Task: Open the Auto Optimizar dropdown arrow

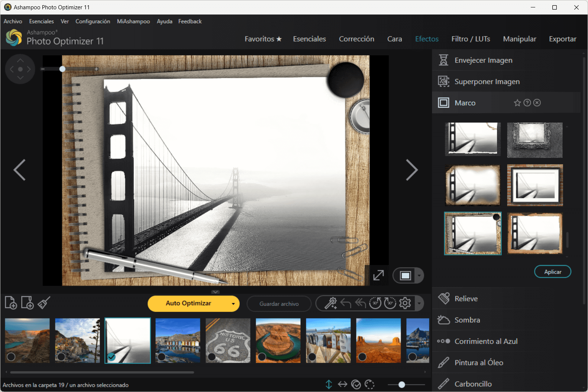Action: [x=233, y=304]
